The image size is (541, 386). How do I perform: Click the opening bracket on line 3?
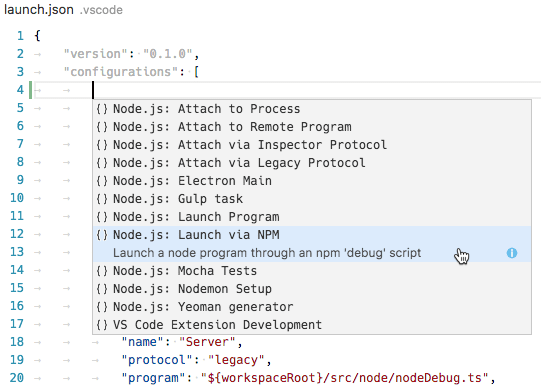[196, 72]
